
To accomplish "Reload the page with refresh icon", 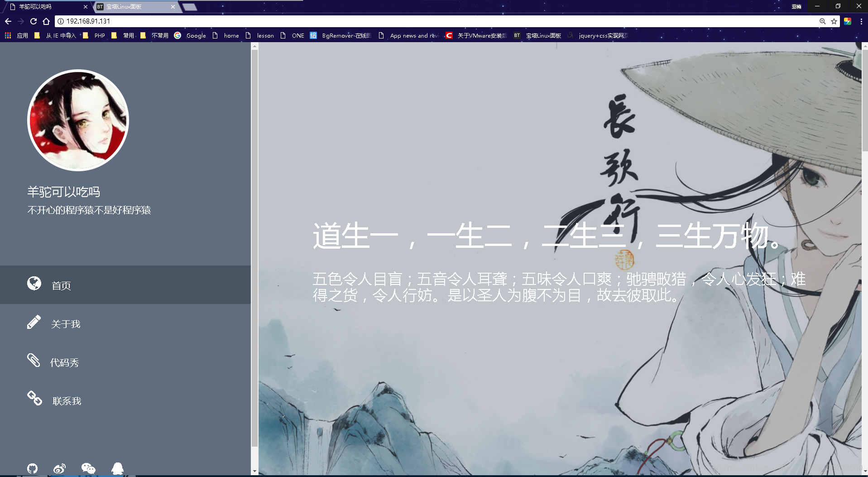I will [34, 21].
